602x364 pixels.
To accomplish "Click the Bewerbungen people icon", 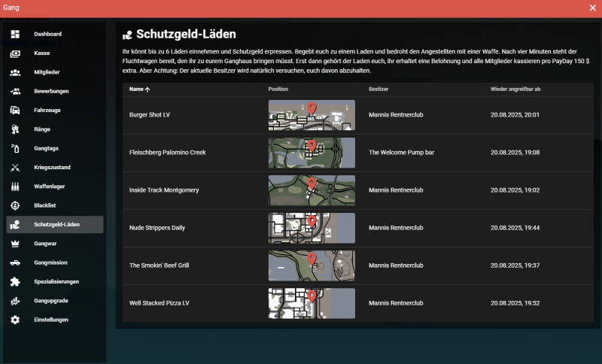I will pyautogui.click(x=15, y=91).
